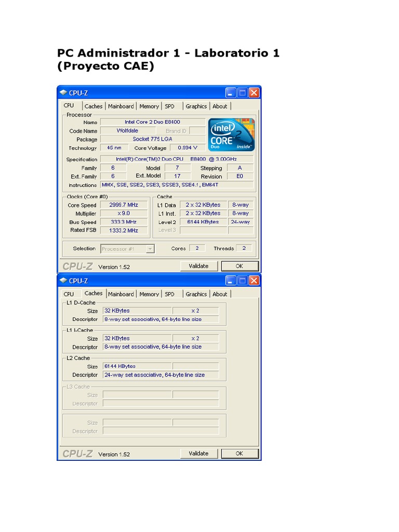Close the lower CPU-Z Caches window
This screenshot has height=532, width=399.
(x=254, y=281)
